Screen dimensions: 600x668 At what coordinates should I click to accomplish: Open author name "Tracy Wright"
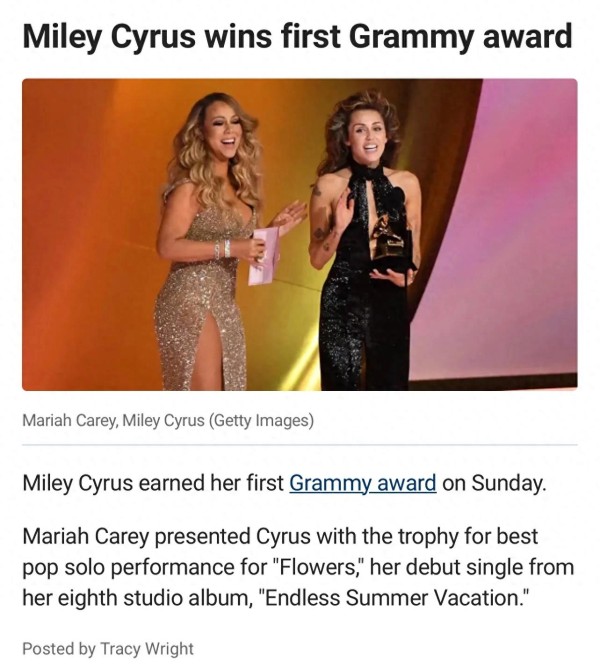point(147,649)
